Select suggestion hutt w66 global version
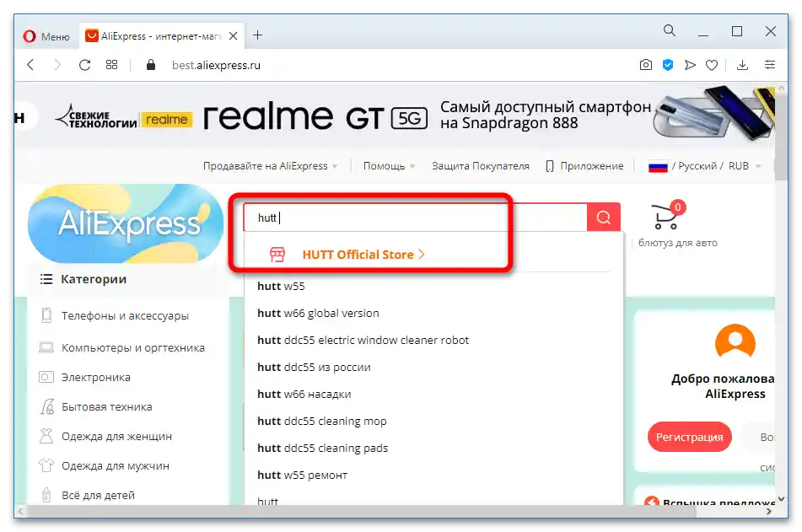The width and height of the screenshot is (802, 532). click(318, 313)
